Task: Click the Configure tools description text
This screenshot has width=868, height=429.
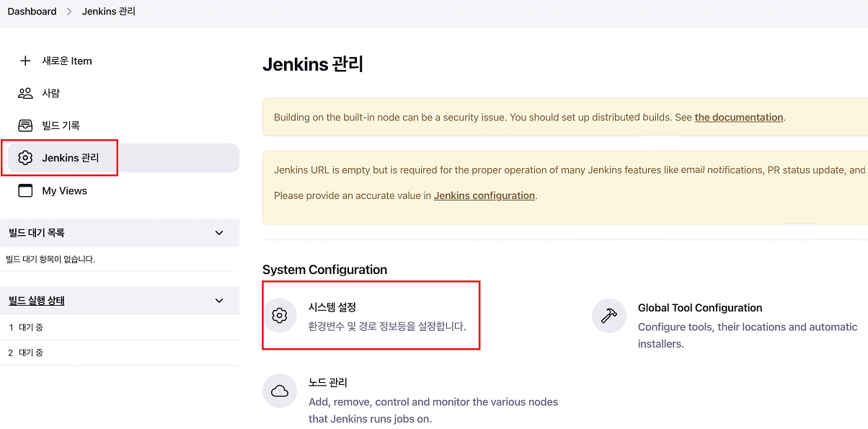Action: point(748,335)
